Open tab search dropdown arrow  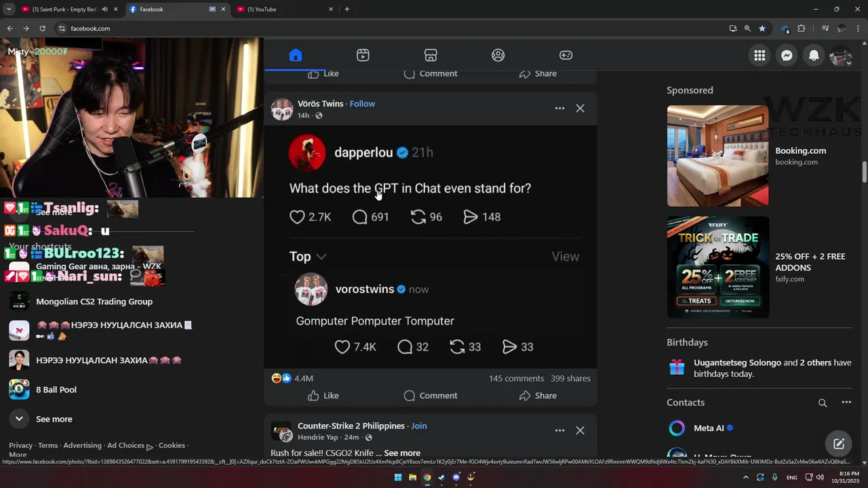(9, 9)
